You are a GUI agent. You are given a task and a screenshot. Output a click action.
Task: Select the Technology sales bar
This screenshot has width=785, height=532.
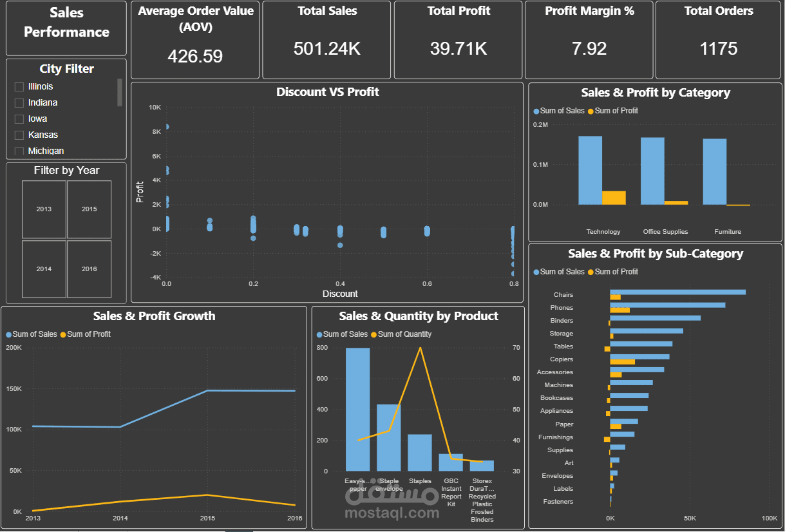click(590, 170)
